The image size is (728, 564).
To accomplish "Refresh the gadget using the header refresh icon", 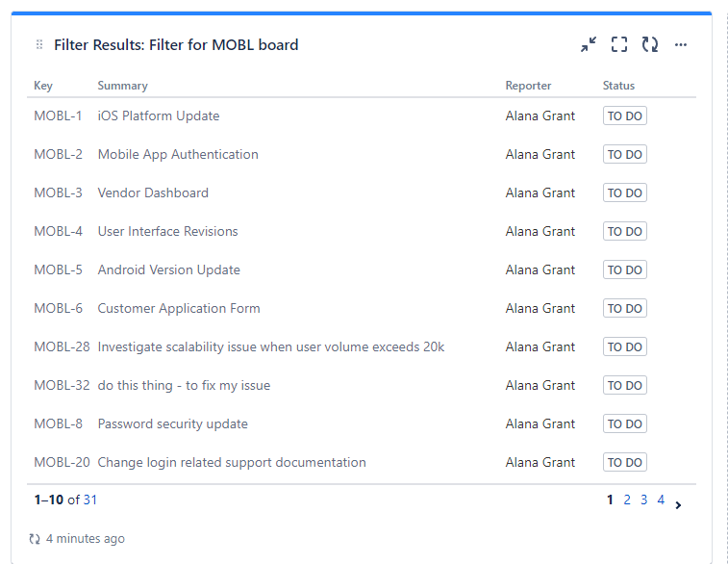I will pos(650,44).
